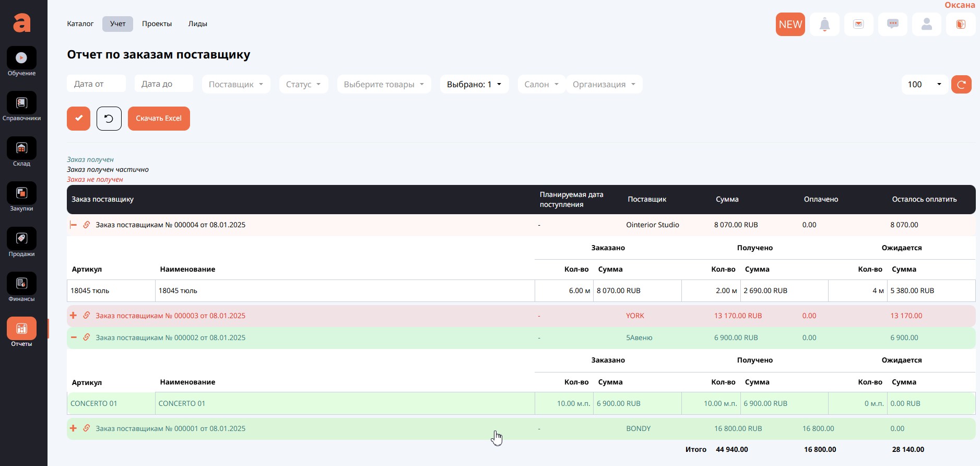Viewport: 980px width, 466px height.
Task: Click the user profile icon
Action: (926, 25)
